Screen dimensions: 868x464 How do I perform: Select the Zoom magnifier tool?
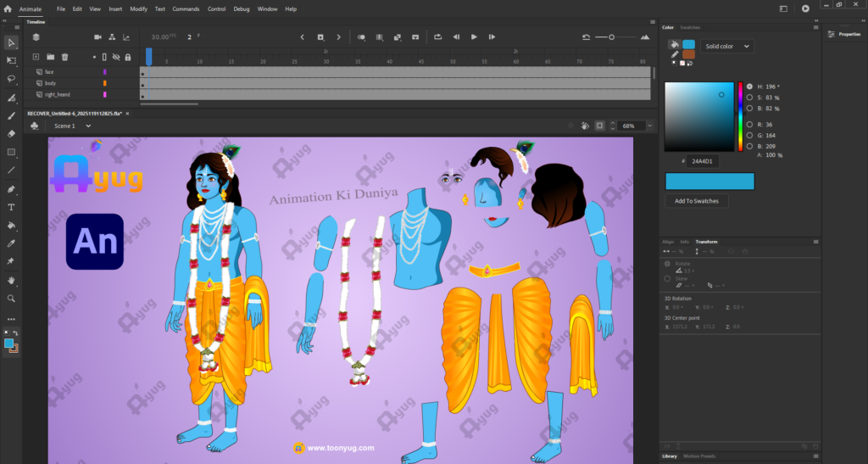[11, 299]
